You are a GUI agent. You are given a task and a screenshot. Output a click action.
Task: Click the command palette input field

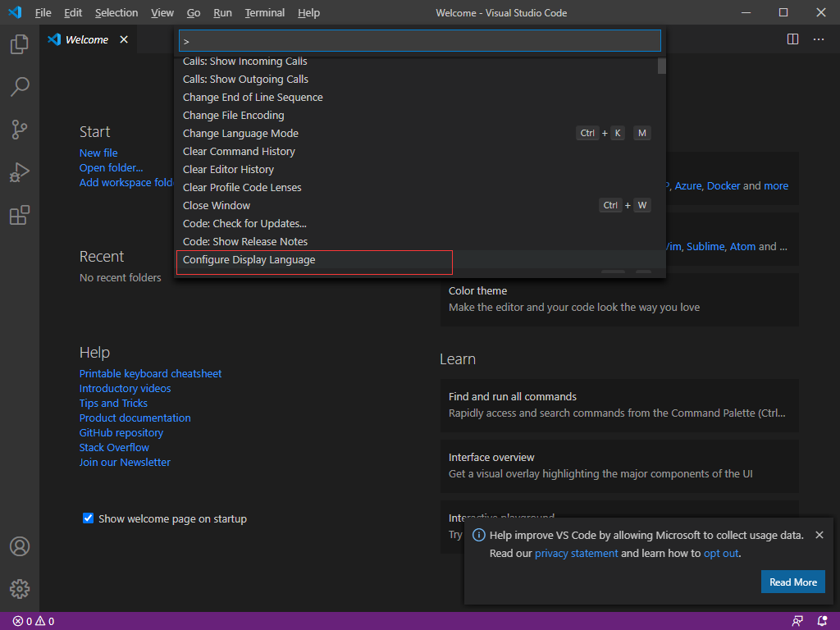pos(419,41)
